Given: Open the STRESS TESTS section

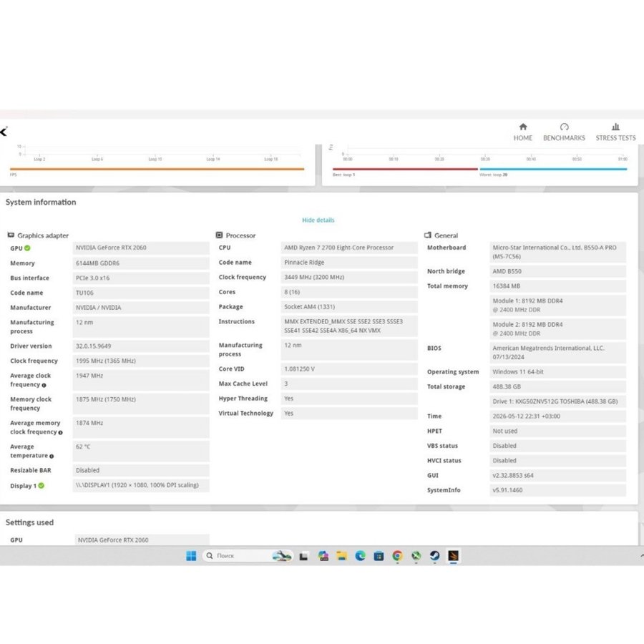Looking at the screenshot, I should 615,132.
